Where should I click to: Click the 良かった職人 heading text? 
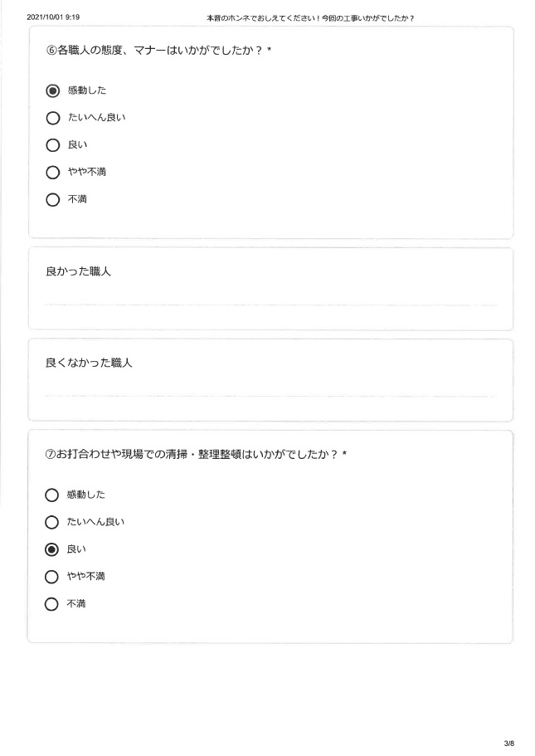tap(78, 271)
